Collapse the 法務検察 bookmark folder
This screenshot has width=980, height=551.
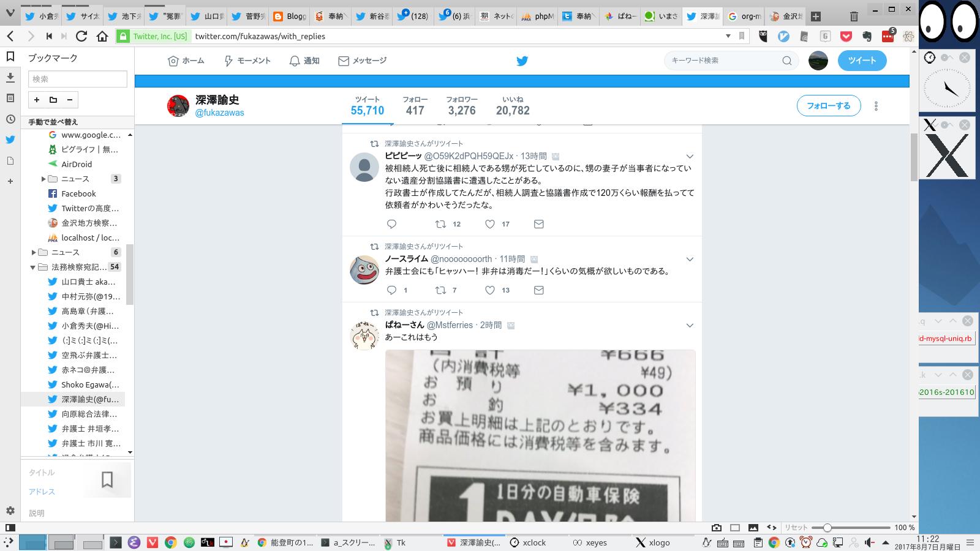pos(33,267)
